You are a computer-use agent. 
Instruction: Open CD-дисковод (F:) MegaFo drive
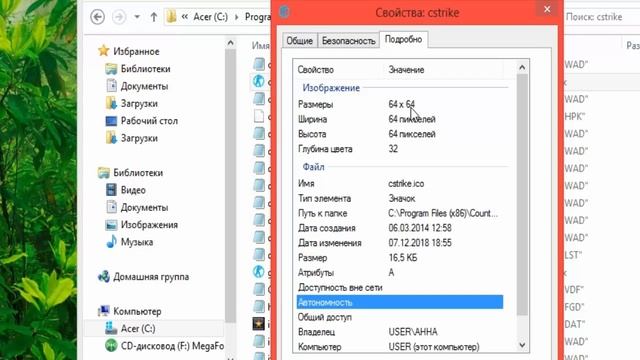172,346
